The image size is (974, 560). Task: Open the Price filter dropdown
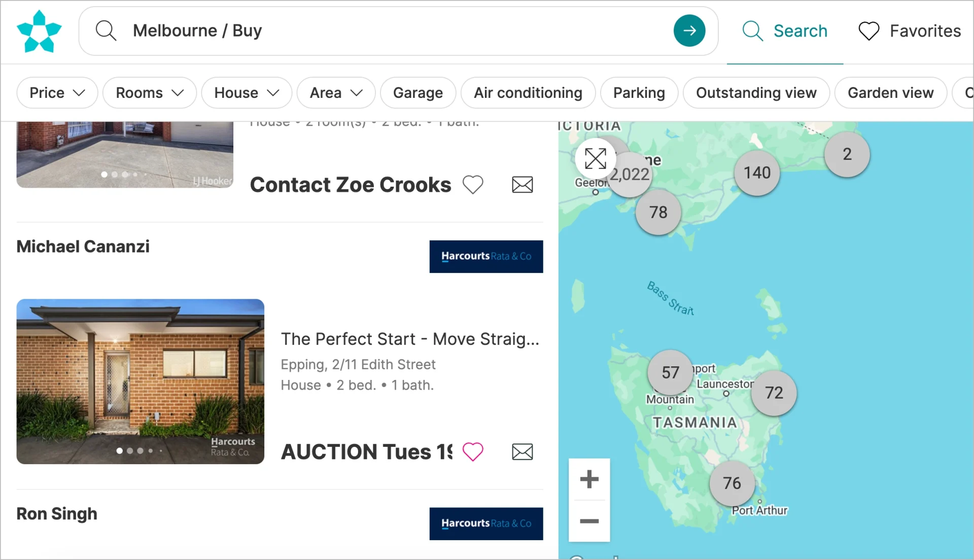(x=57, y=93)
